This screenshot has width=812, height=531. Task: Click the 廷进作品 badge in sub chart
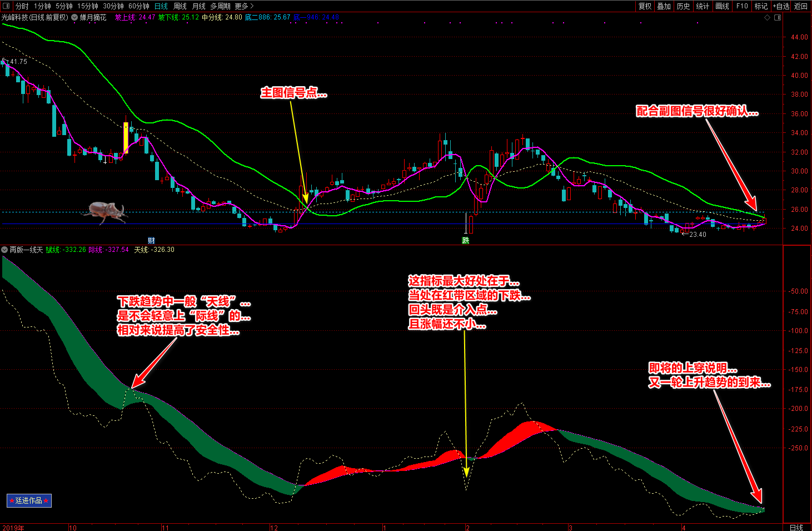point(29,500)
